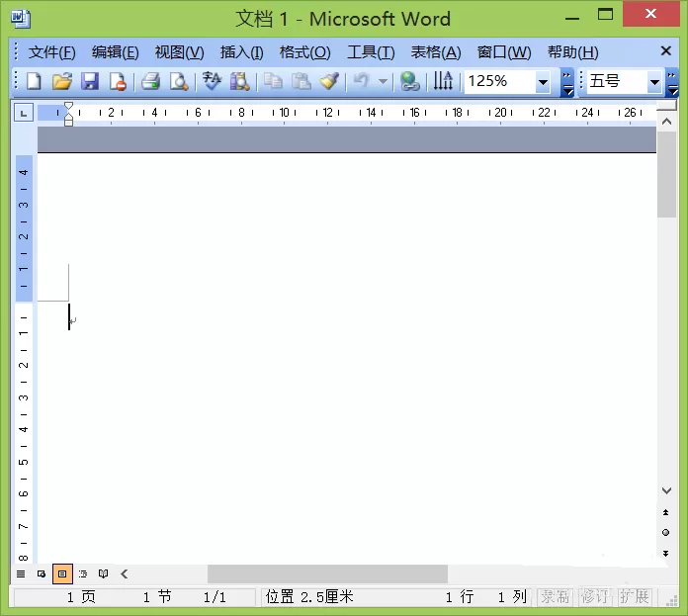Open Select Browse Object button
Viewport: 688px width, 616px height.
[665, 533]
